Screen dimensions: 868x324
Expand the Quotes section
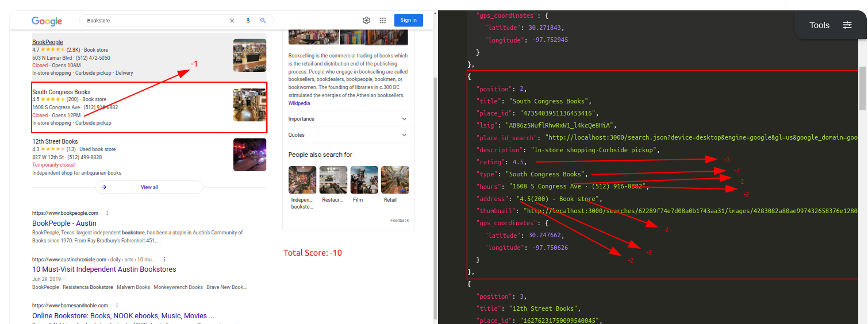coord(348,135)
